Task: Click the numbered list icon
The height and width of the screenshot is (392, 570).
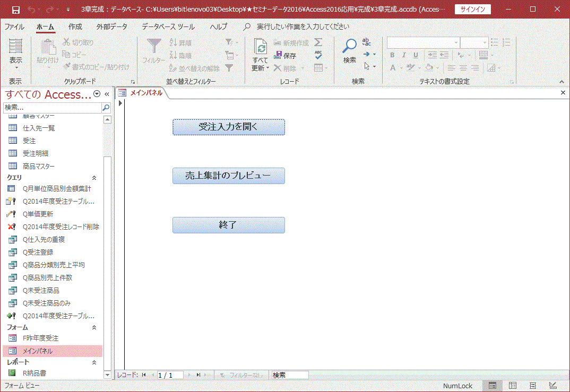Action: [506, 42]
